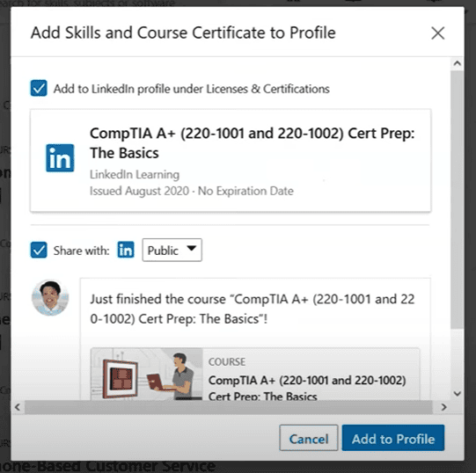This screenshot has height=473, width=476.
Task: Click the scroll down arrow of the dialog
Action: [457, 394]
